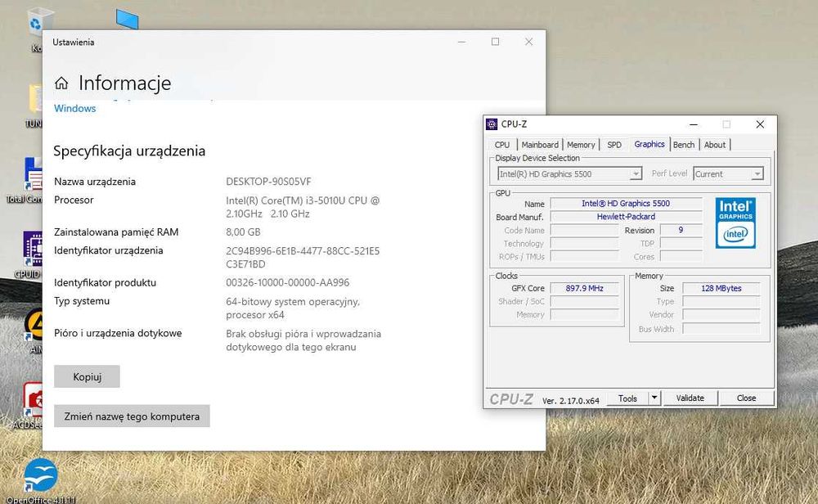Click the Revision value 9 field
The width and height of the screenshot is (818, 504).
click(681, 230)
